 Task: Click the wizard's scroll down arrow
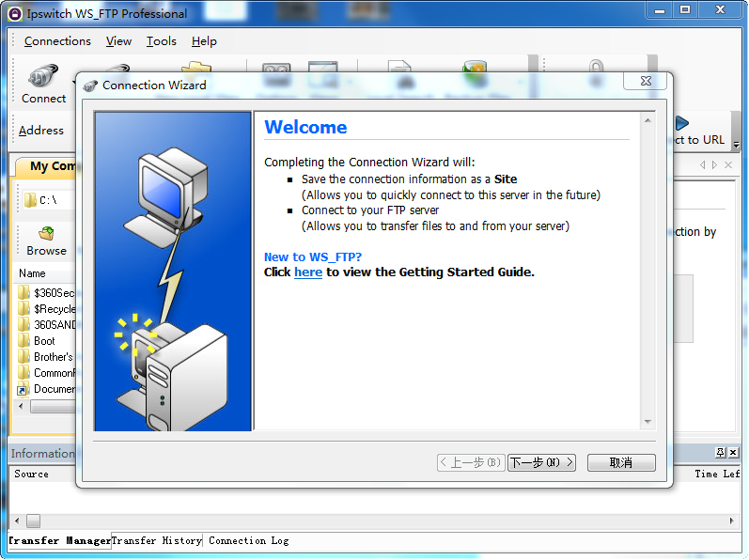pos(648,423)
